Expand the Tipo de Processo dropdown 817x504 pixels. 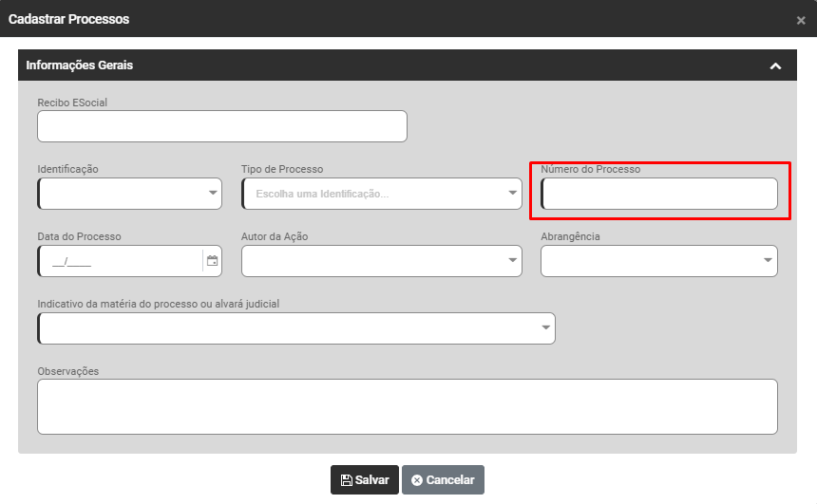[381, 194]
